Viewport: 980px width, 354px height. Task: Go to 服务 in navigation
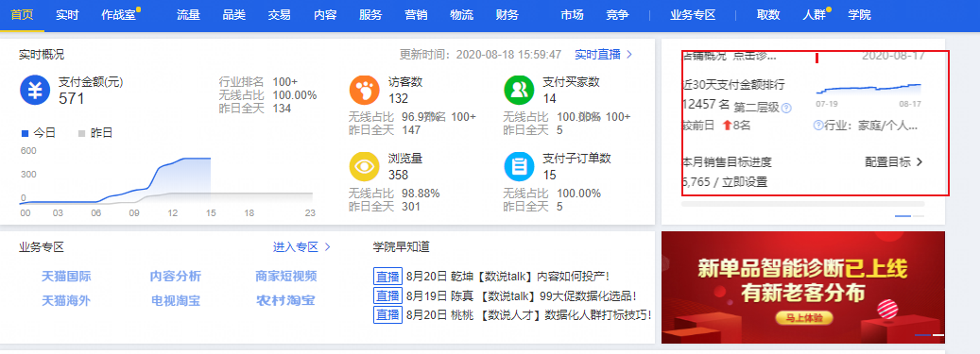[370, 15]
